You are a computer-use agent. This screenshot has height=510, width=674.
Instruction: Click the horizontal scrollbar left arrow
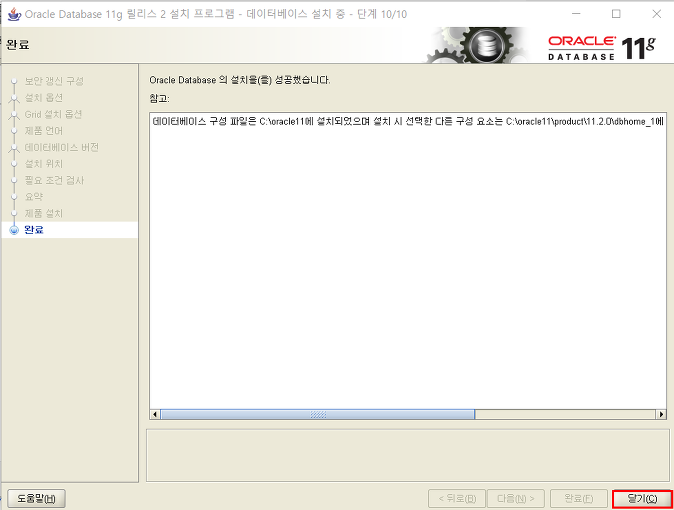(155, 415)
